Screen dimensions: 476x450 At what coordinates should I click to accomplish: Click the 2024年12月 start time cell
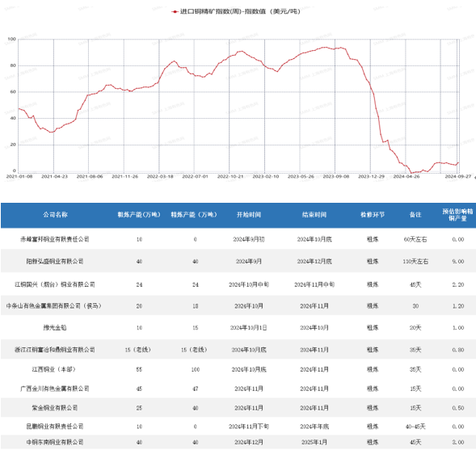pos(249,443)
